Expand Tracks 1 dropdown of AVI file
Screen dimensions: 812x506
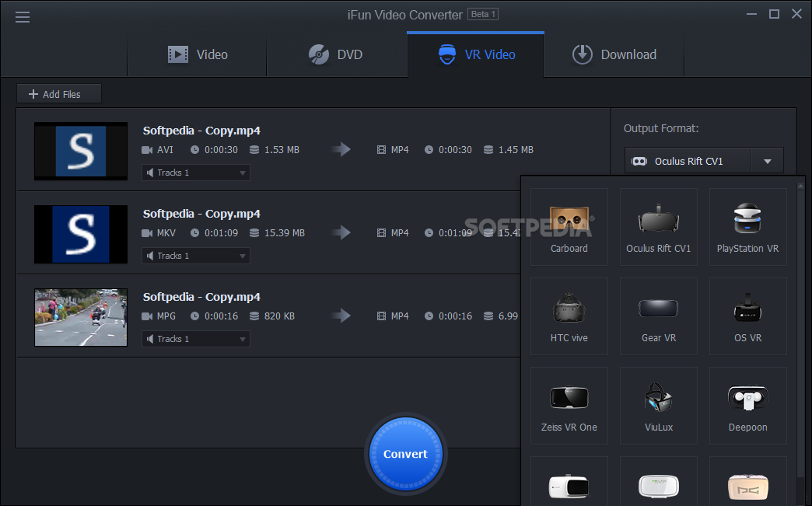point(196,173)
